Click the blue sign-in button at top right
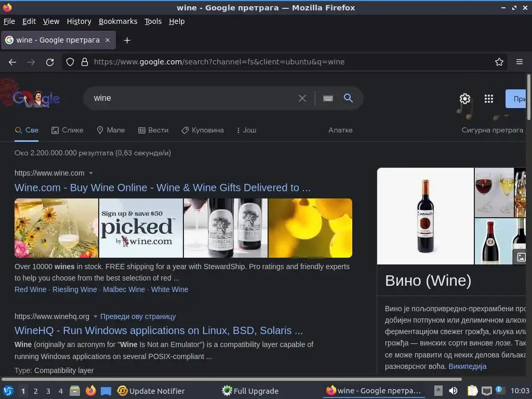The height and width of the screenshot is (399, 532). click(x=516, y=99)
